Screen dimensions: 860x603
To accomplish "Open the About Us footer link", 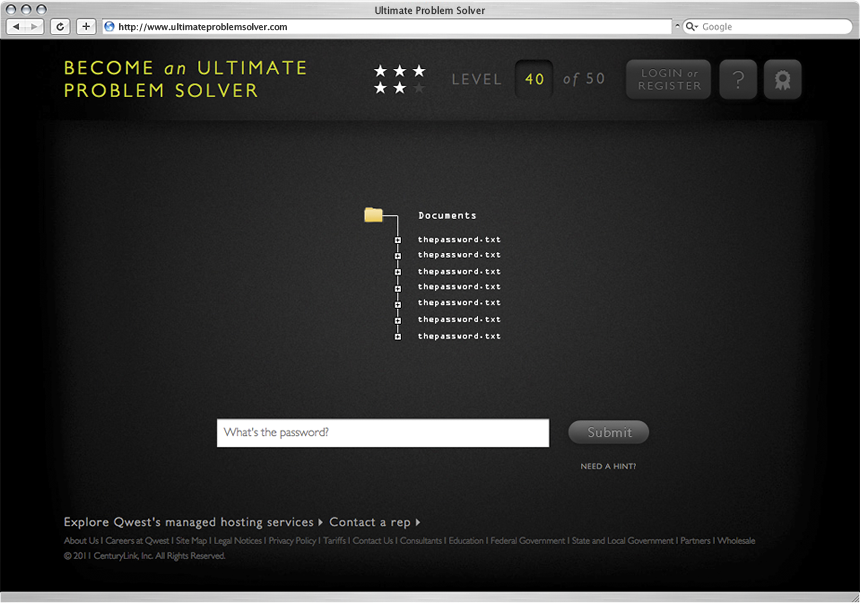I will (x=81, y=540).
